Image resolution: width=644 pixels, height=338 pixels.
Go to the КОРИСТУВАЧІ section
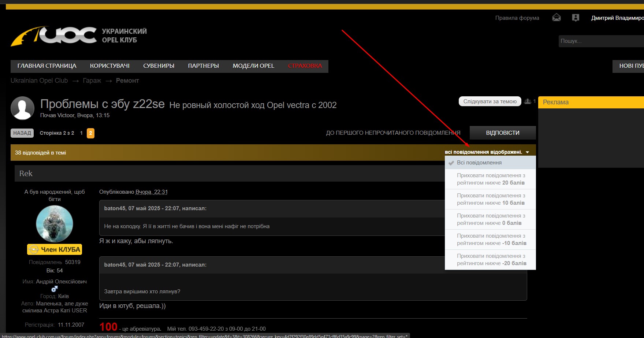click(110, 66)
